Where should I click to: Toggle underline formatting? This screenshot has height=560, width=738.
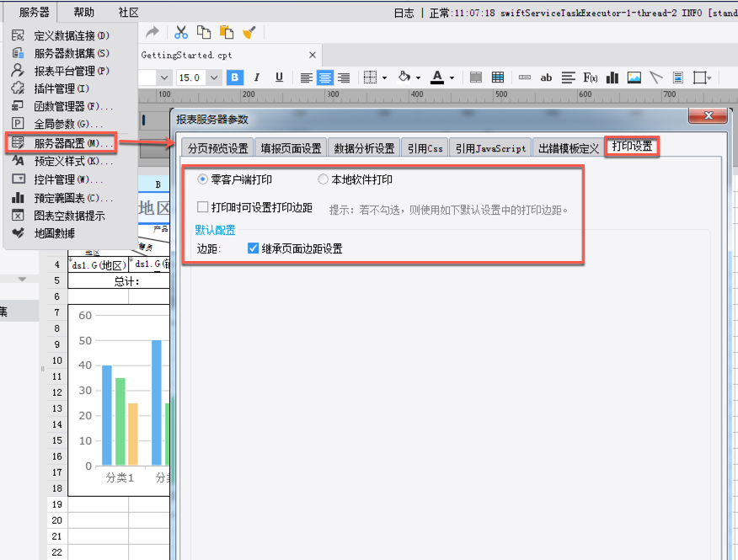[279, 77]
